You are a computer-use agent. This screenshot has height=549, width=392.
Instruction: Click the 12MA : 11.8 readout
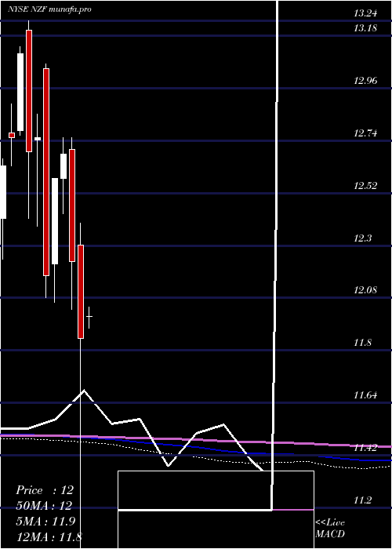coord(49,536)
